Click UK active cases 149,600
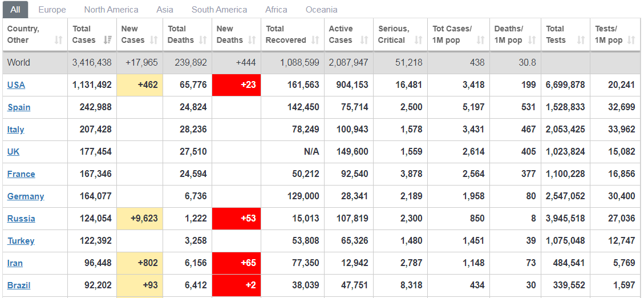The image size is (644, 298). point(352,152)
